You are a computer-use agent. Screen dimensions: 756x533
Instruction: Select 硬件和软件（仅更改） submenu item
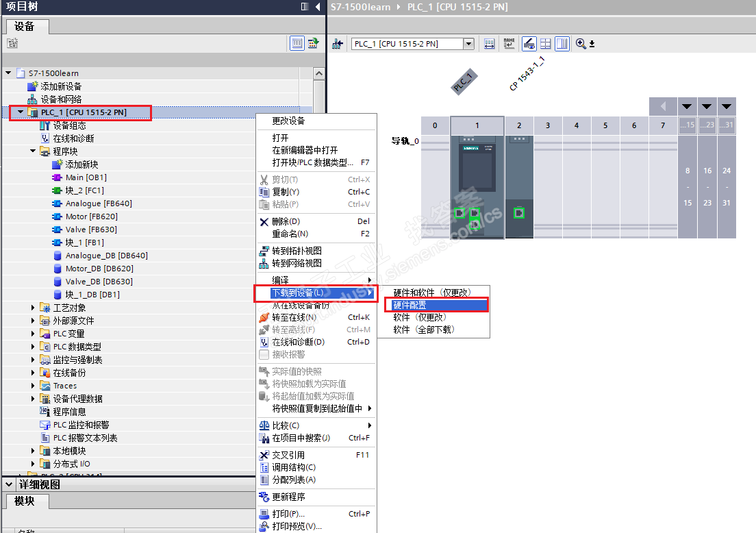tap(433, 293)
